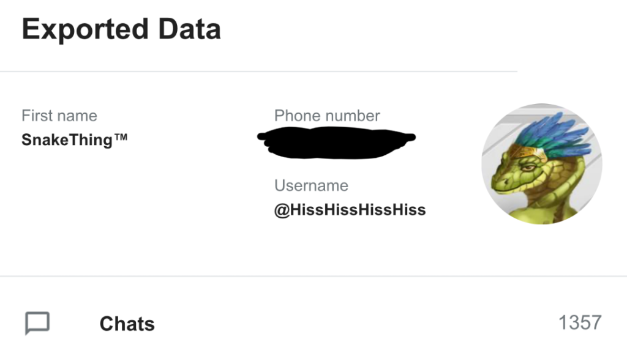Screen dimensions: 627x364
Task: Select the first name SnakeThing™
Action: point(75,139)
